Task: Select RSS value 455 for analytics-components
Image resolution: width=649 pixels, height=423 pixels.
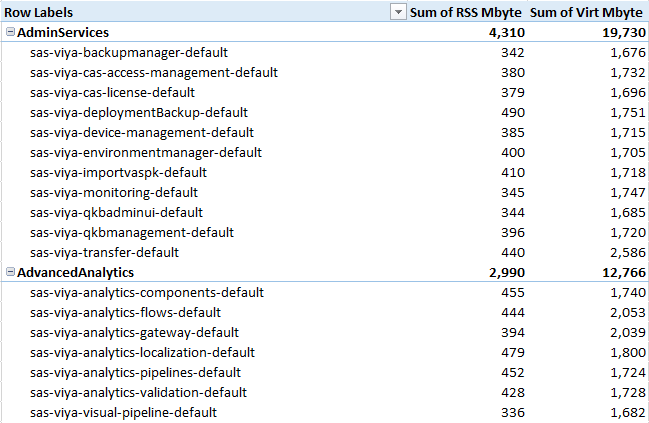Action: (x=513, y=293)
